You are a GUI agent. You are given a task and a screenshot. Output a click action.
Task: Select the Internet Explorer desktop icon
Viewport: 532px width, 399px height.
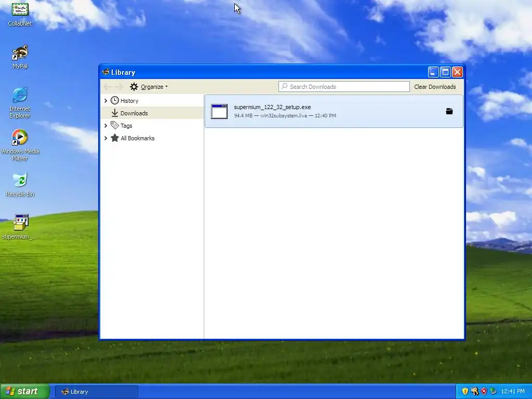20,103
